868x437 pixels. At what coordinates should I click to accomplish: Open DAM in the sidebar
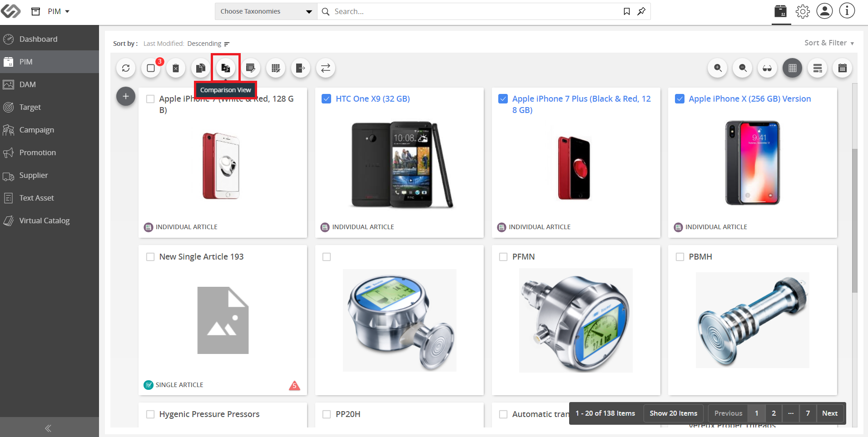click(x=50, y=84)
